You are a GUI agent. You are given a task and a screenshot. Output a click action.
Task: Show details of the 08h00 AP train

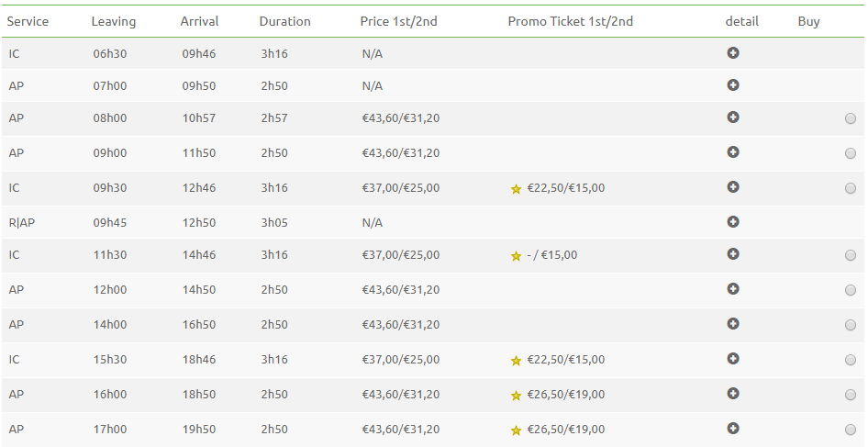coord(733,117)
